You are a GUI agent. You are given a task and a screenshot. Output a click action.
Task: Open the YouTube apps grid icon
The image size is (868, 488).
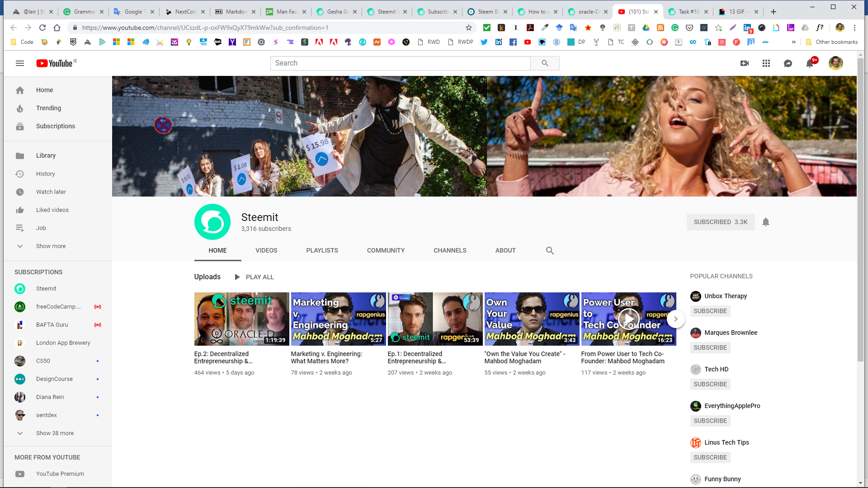pyautogui.click(x=766, y=63)
